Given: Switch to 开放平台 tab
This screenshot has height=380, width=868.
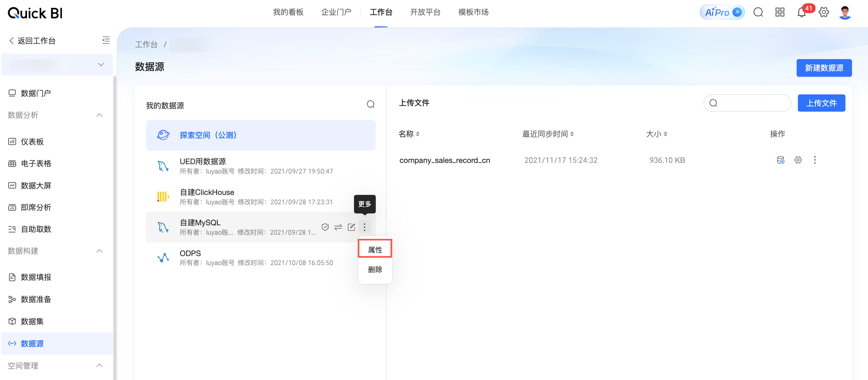Looking at the screenshot, I should click(425, 12).
